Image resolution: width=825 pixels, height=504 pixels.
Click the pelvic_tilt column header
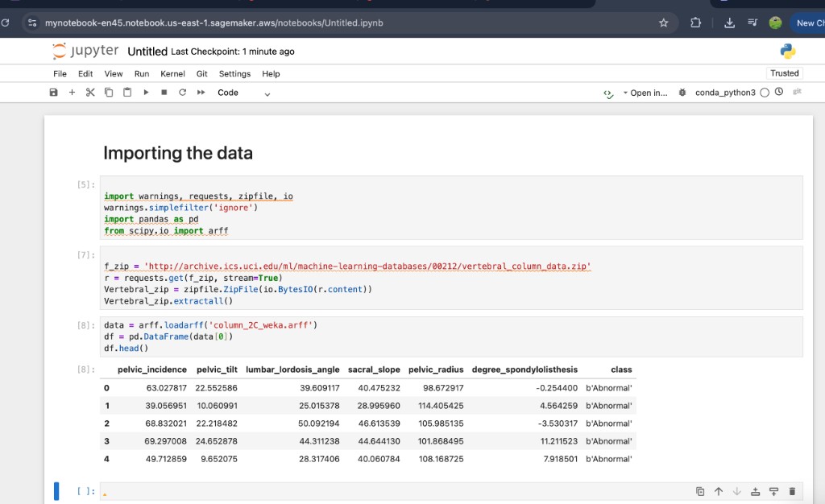217,370
